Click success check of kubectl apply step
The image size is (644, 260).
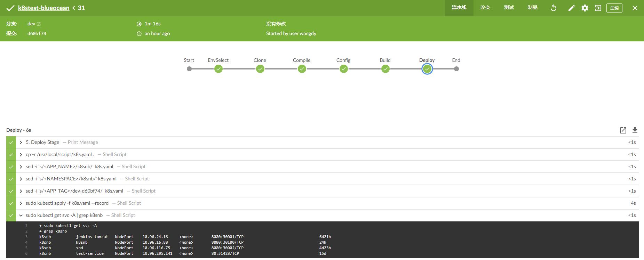11,203
